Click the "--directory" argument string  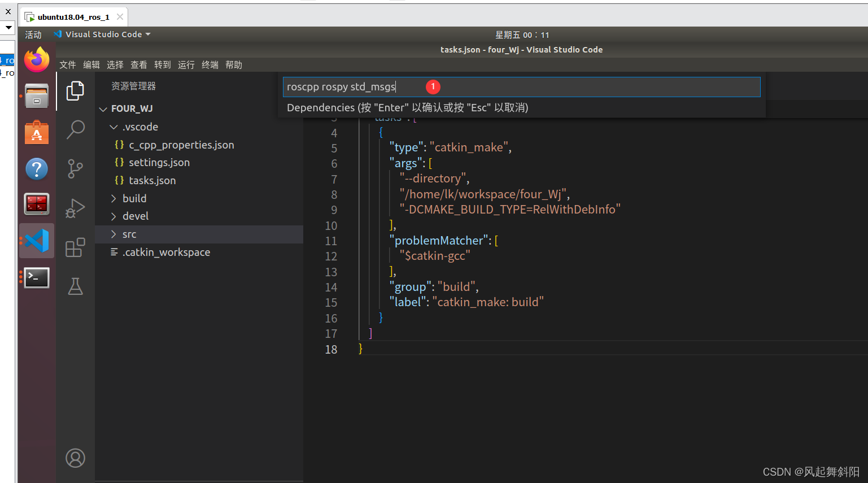tap(433, 179)
